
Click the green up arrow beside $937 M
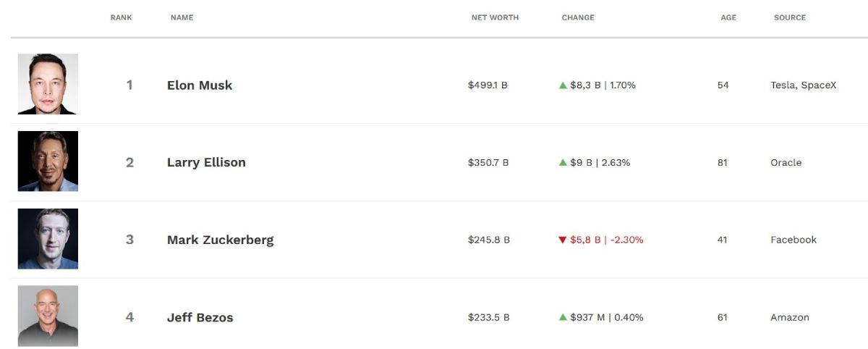tap(563, 317)
